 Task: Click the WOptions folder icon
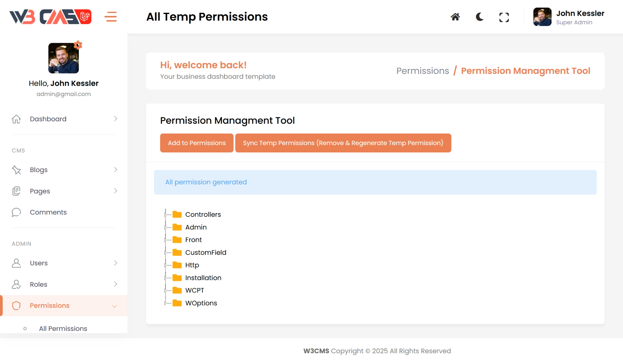(177, 303)
